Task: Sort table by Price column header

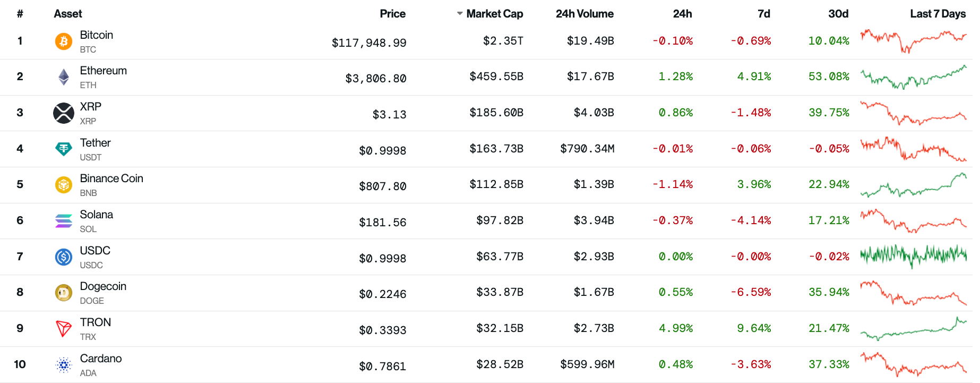Action: coord(392,14)
